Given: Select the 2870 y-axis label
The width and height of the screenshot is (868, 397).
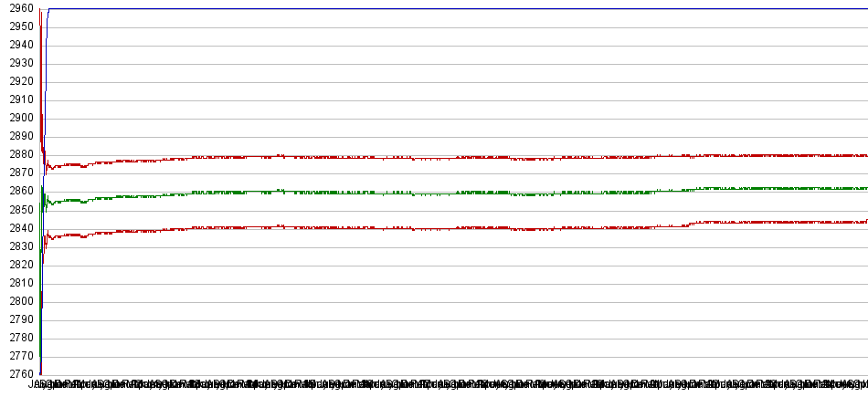Looking at the screenshot, I should pyautogui.click(x=18, y=172).
